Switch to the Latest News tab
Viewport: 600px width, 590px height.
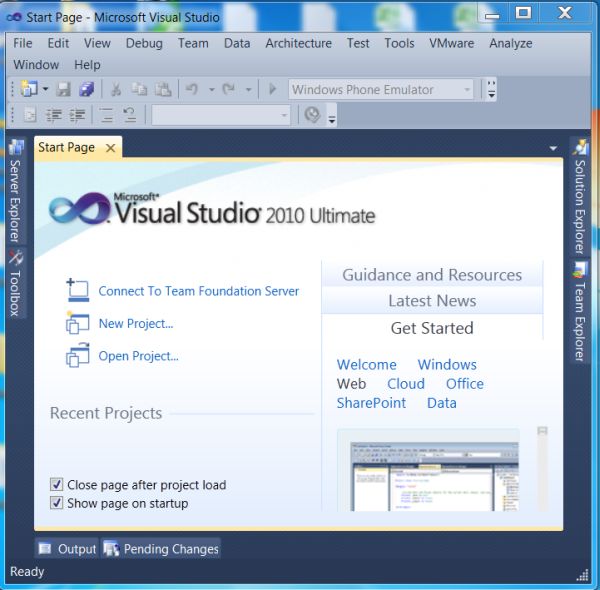[432, 301]
